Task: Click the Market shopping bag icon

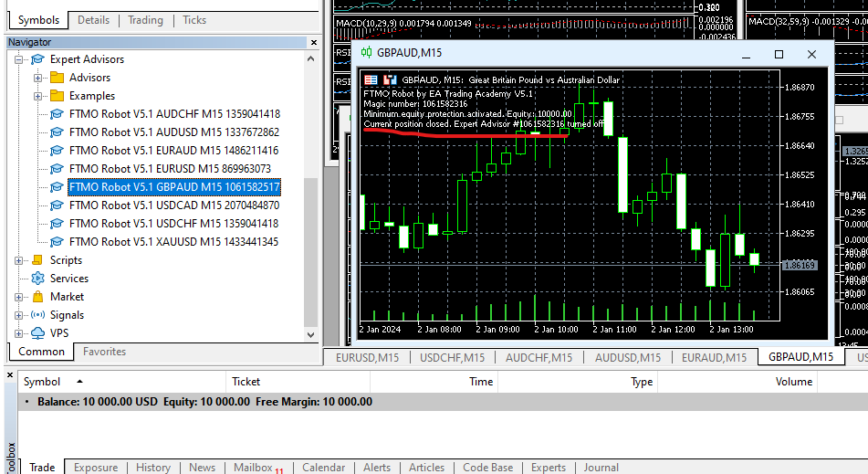Action: pos(37,296)
